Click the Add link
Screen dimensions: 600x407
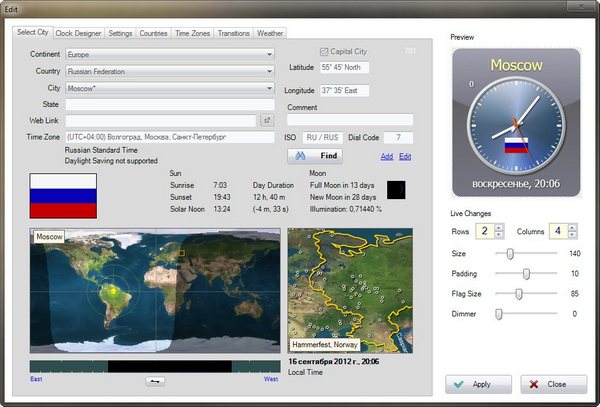[x=387, y=156]
